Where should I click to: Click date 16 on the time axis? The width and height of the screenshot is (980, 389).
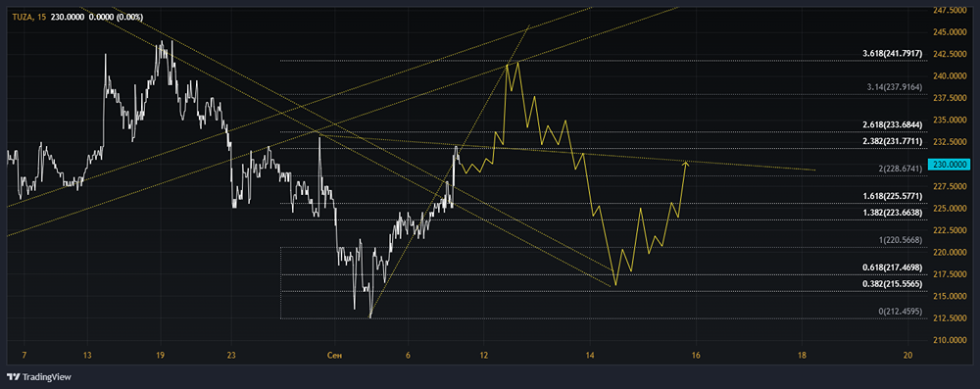(x=696, y=356)
